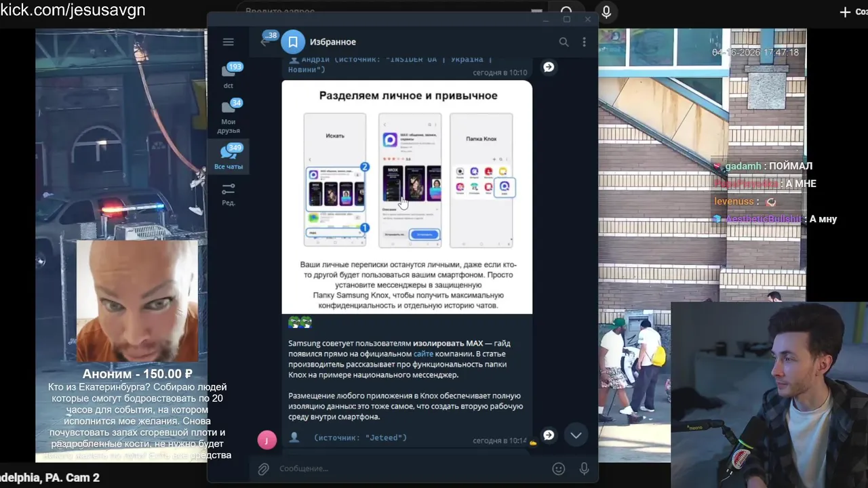Open the сайте hyperlink in the post
The image size is (868, 488).
tap(423, 354)
